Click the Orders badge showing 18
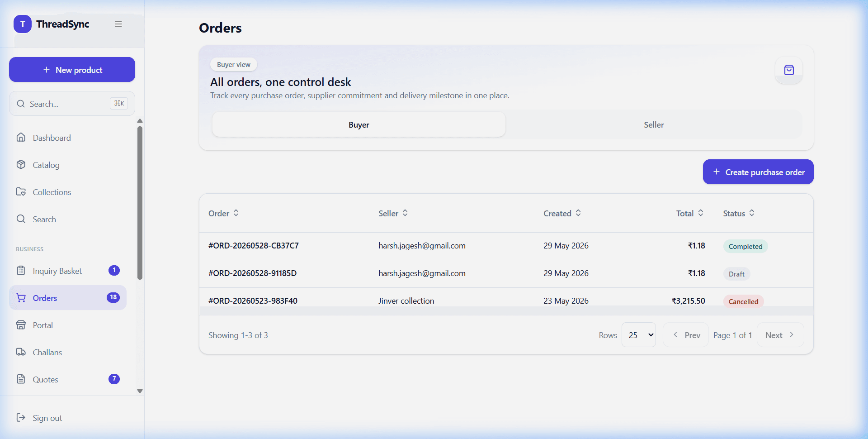 (113, 297)
